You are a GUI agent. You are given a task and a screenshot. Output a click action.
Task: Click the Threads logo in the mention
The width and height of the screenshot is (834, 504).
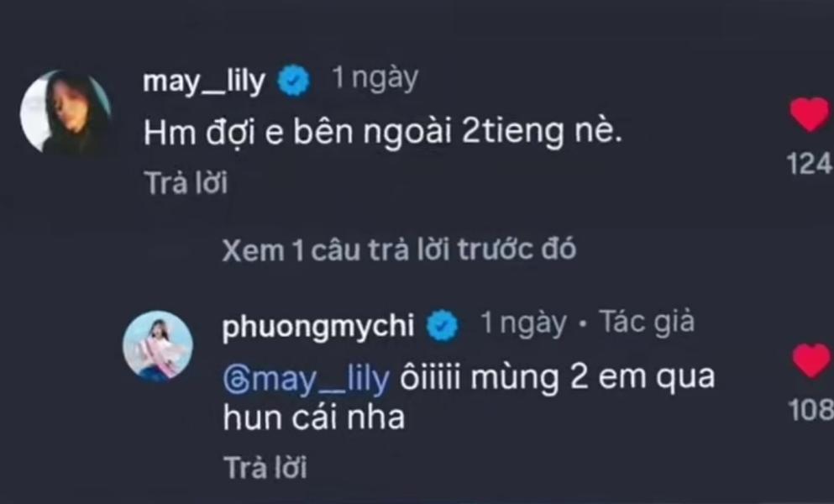[235, 380]
